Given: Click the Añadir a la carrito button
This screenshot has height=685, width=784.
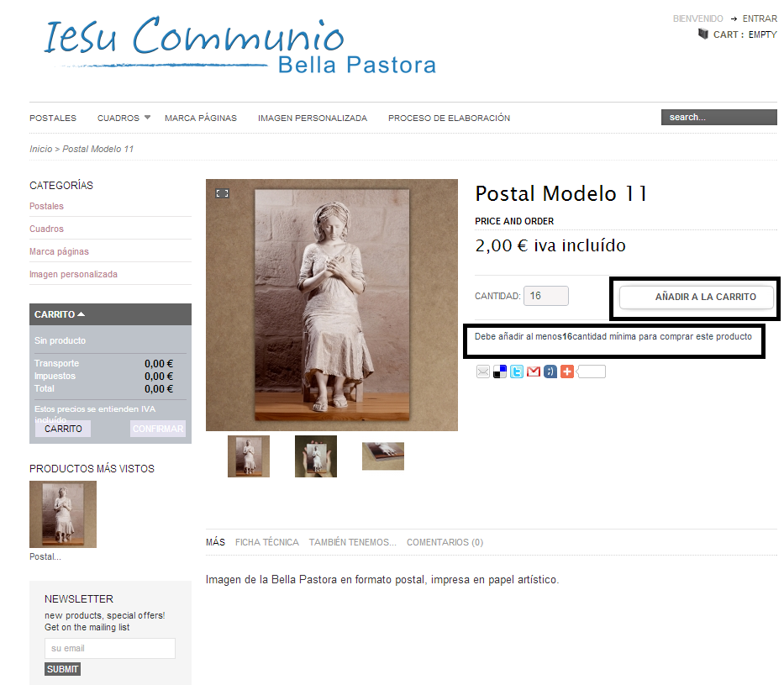Looking at the screenshot, I should [x=697, y=297].
